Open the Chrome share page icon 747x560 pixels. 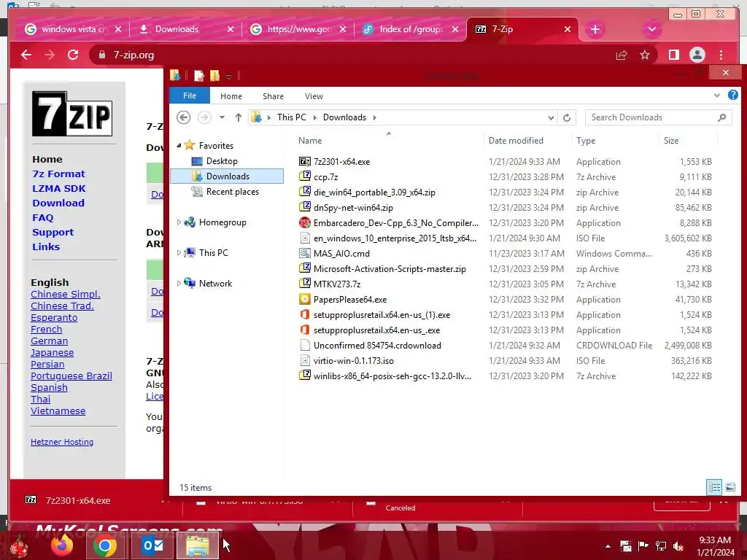622,55
